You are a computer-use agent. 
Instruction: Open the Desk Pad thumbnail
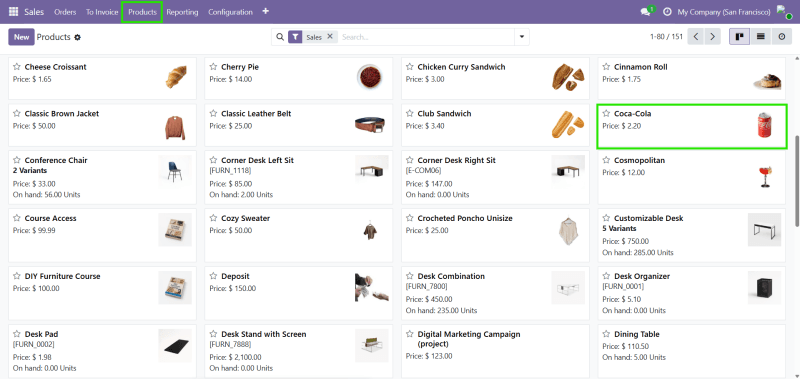[x=175, y=346]
